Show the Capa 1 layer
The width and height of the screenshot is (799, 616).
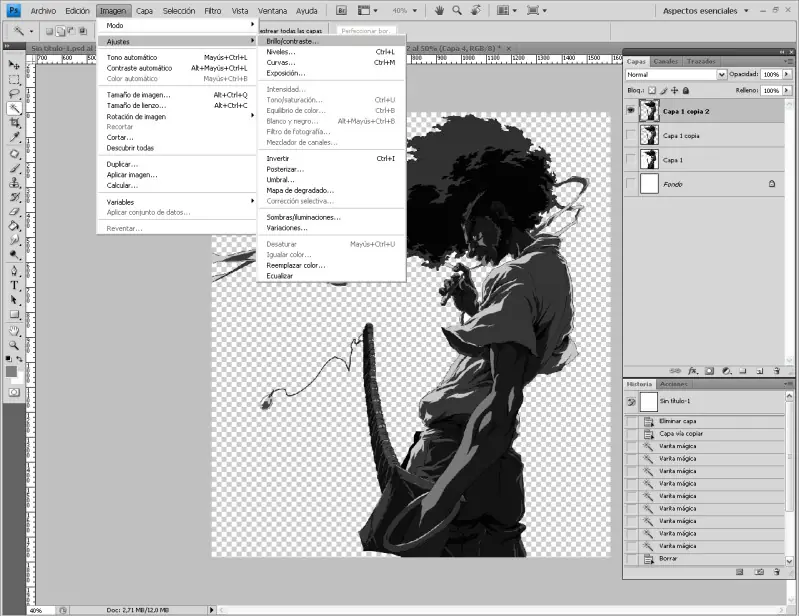pos(631,159)
